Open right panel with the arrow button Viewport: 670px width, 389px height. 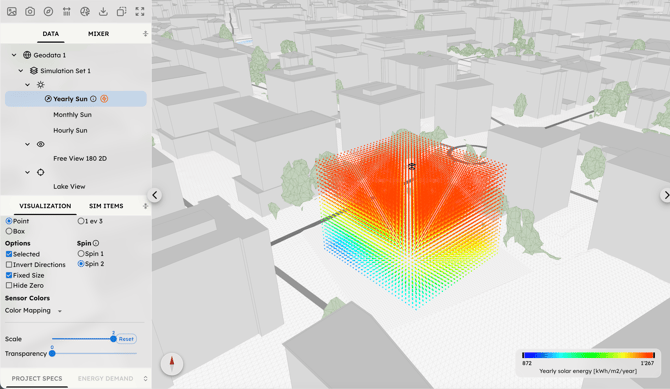(665, 195)
